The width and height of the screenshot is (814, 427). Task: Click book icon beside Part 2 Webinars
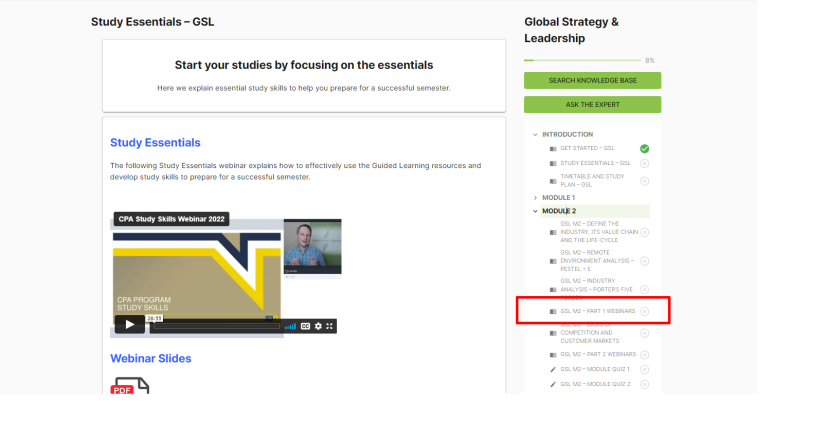[553, 355]
